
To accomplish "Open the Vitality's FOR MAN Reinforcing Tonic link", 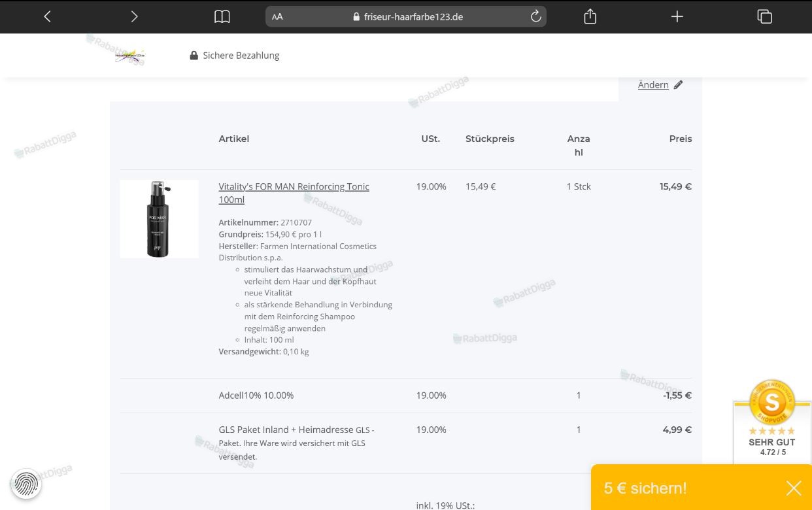I will click(294, 193).
